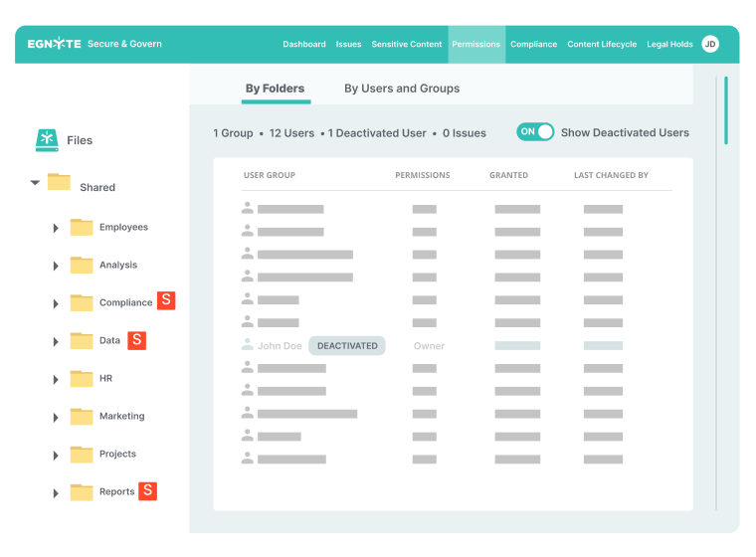756x557 pixels.
Task: Open the JD user avatar menu
Action: tap(709, 44)
